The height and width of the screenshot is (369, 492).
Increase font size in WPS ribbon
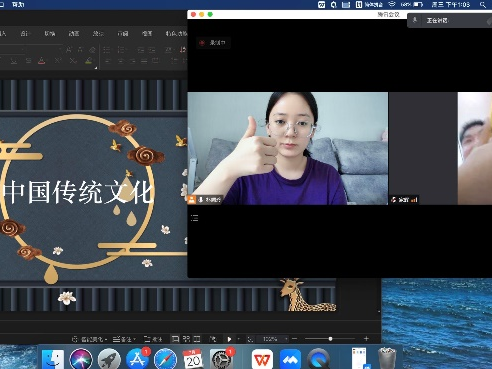click(x=69, y=50)
